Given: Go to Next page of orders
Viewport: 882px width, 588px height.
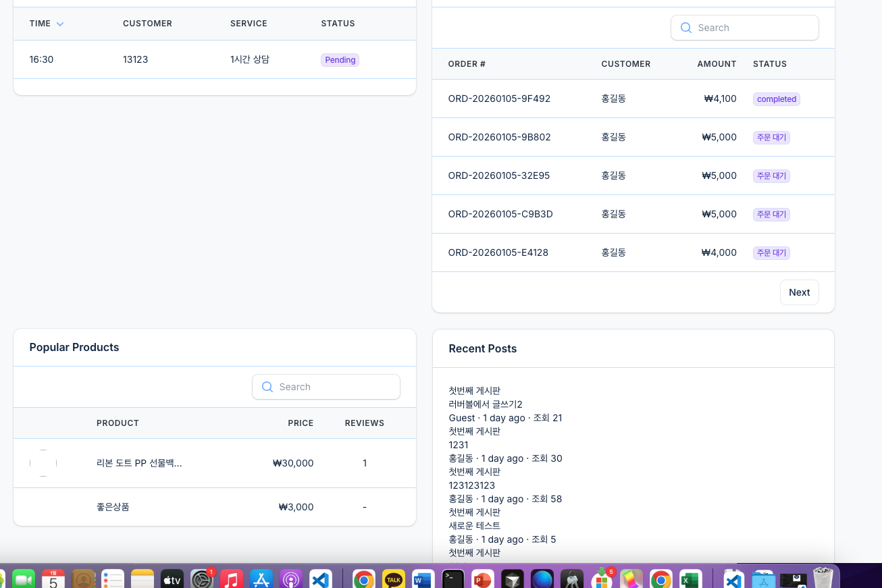Looking at the screenshot, I should click(x=799, y=292).
